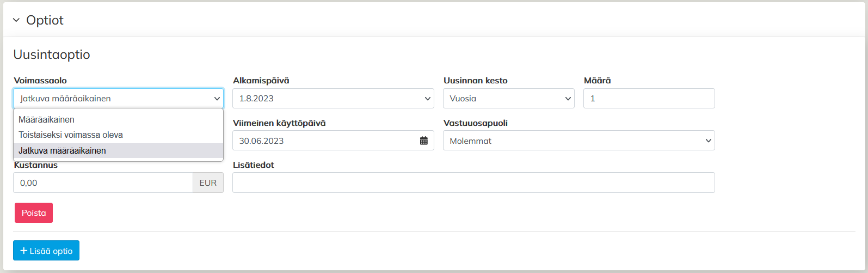Choose Toistaiseksi voimassa oleva option
Screen dimensions: 868x273
71,135
